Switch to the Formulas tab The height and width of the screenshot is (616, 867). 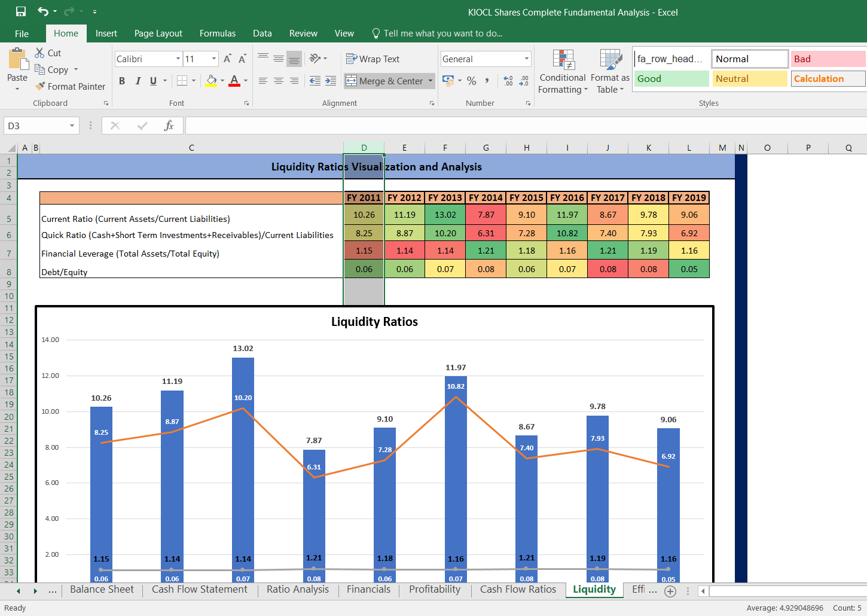point(217,33)
